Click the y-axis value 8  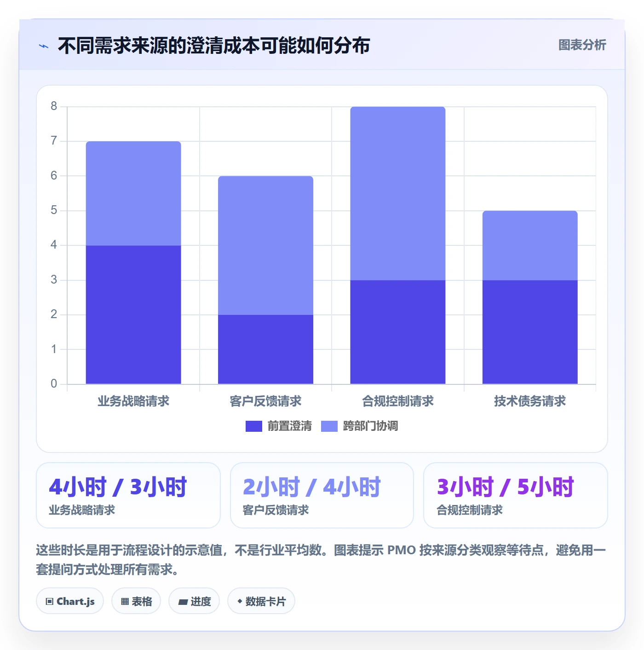[x=54, y=106]
